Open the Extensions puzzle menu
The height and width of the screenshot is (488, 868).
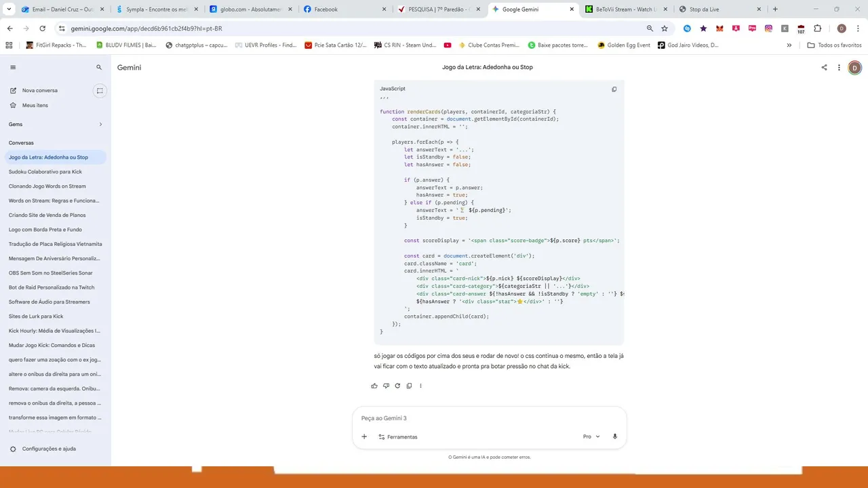pyautogui.click(x=817, y=28)
